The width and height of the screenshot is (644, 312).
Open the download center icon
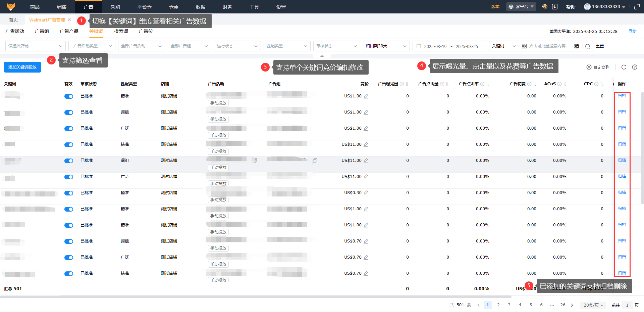(x=555, y=7)
